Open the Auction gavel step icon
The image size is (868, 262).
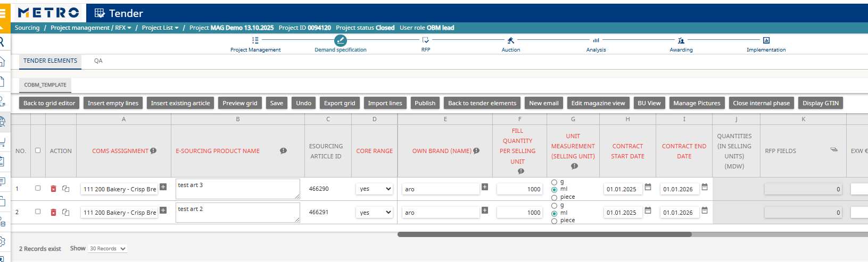click(x=511, y=40)
